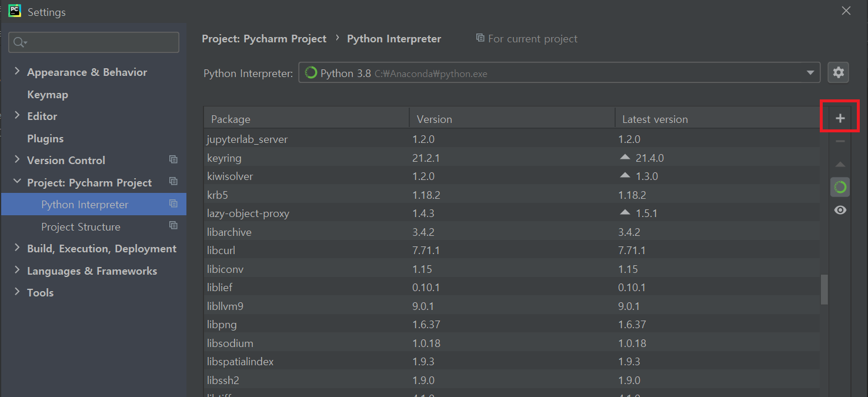The height and width of the screenshot is (397, 868).
Task: Expand Appearance & Behavior section
Action: point(17,72)
